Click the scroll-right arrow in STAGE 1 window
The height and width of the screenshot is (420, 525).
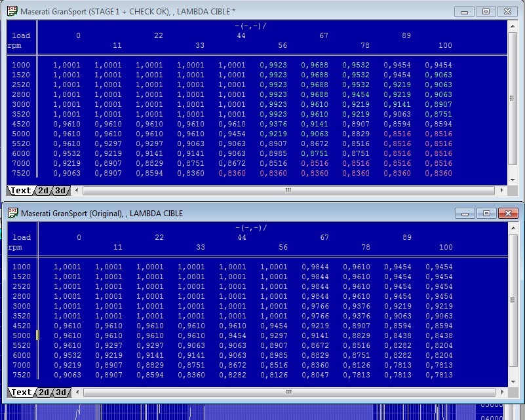coord(501,191)
